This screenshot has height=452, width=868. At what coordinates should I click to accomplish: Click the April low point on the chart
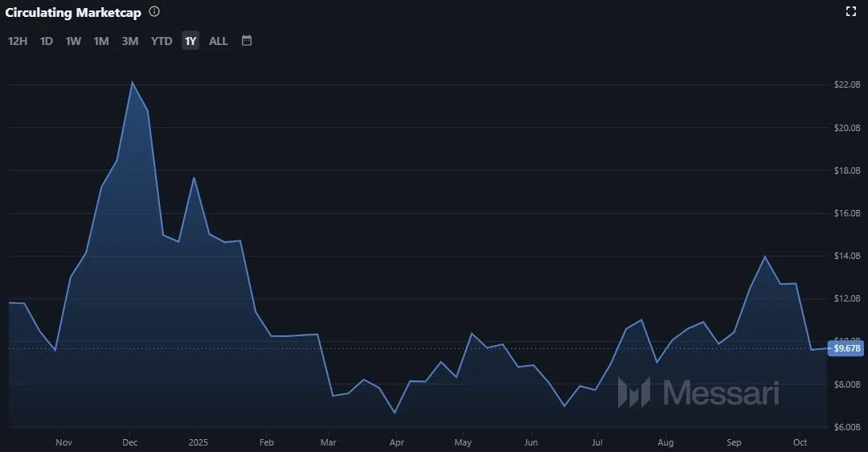point(395,413)
